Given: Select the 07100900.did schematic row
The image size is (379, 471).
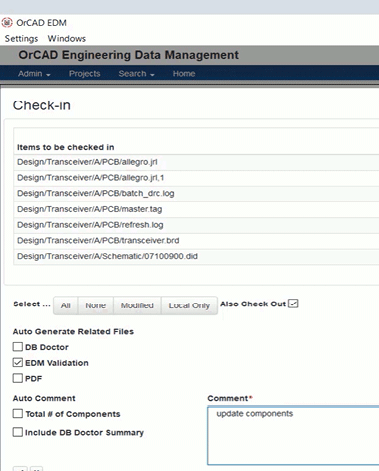Looking at the screenshot, I should (196, 256).
